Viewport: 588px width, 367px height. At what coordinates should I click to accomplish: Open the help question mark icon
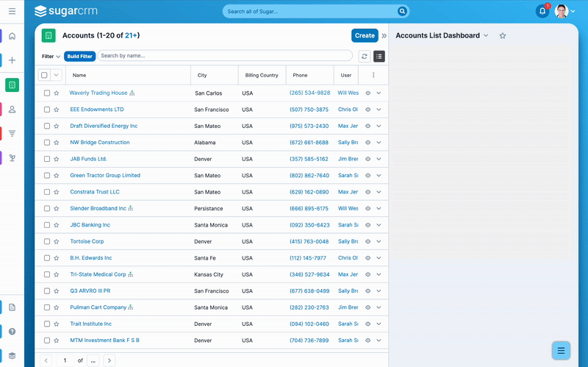point(12,332)
